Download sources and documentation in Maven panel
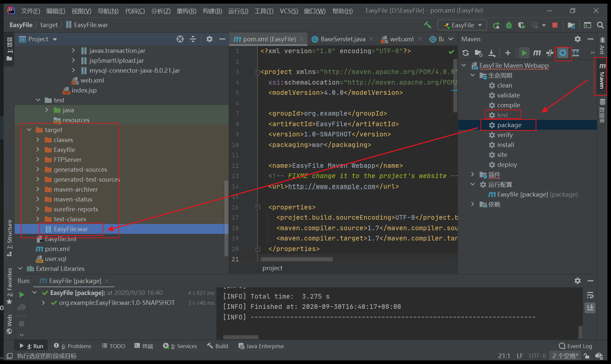This screenshot has height=364, width=611. tap(492, 53)
